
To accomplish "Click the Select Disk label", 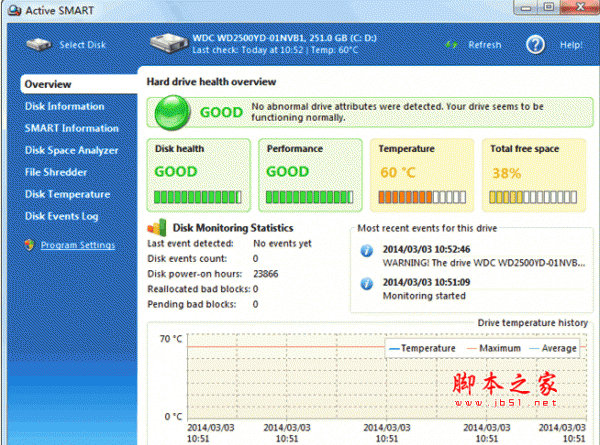I will tap(82, 45).
